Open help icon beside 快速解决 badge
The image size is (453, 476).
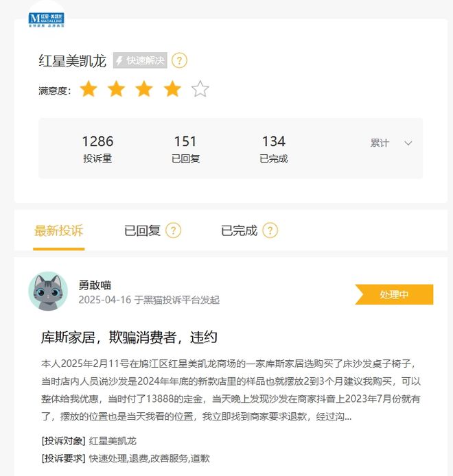179,60
